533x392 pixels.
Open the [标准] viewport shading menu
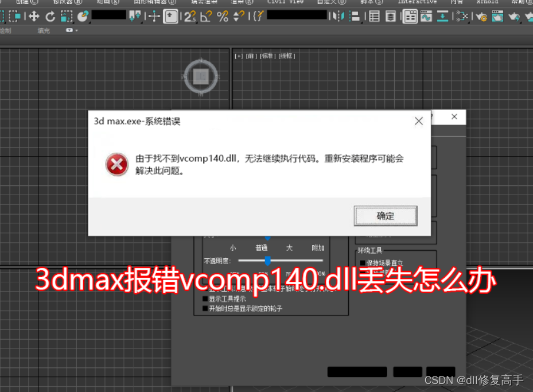267,56
